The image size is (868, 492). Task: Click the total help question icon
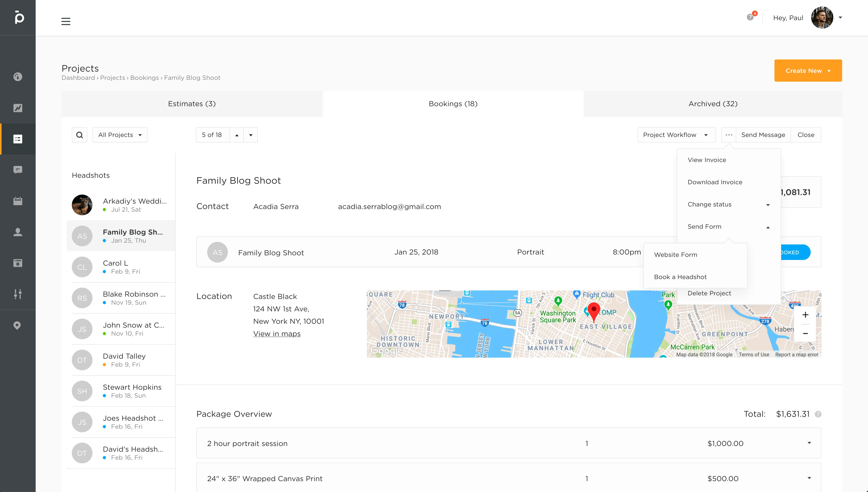pyautogui.click(x=818, y=414)
